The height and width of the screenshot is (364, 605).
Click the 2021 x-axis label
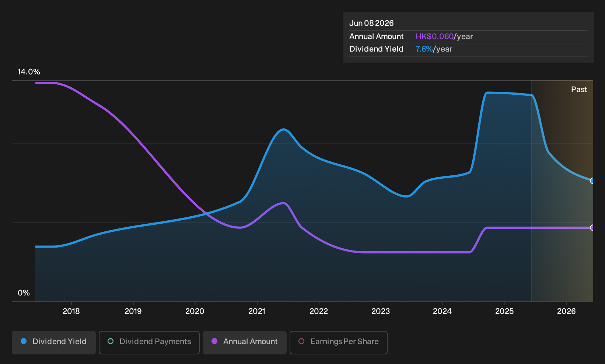[x=257, y=311]
